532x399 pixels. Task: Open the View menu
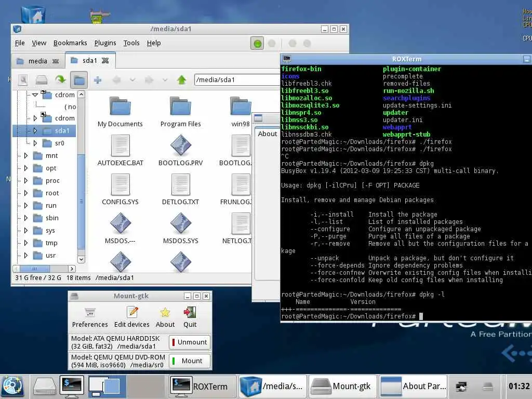[x=39, y=43]
